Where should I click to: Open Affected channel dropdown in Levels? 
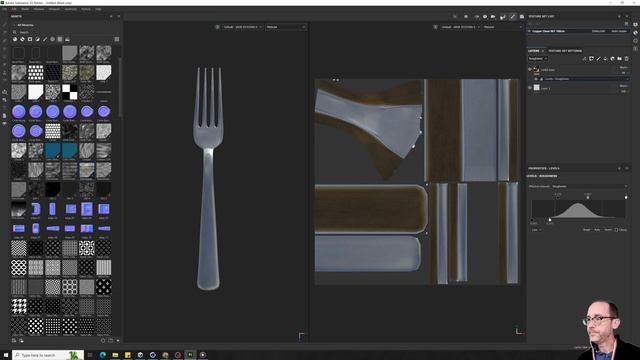578,187
